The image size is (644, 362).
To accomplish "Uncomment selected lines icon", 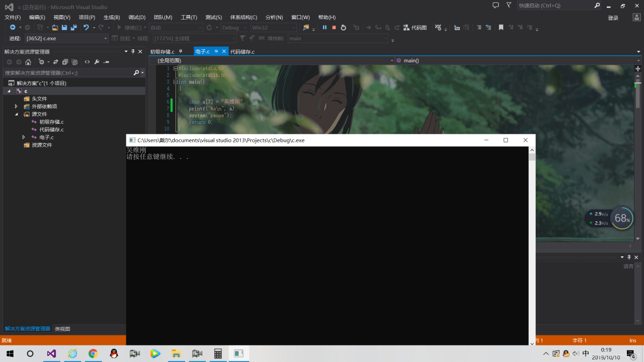I will 488,28.
